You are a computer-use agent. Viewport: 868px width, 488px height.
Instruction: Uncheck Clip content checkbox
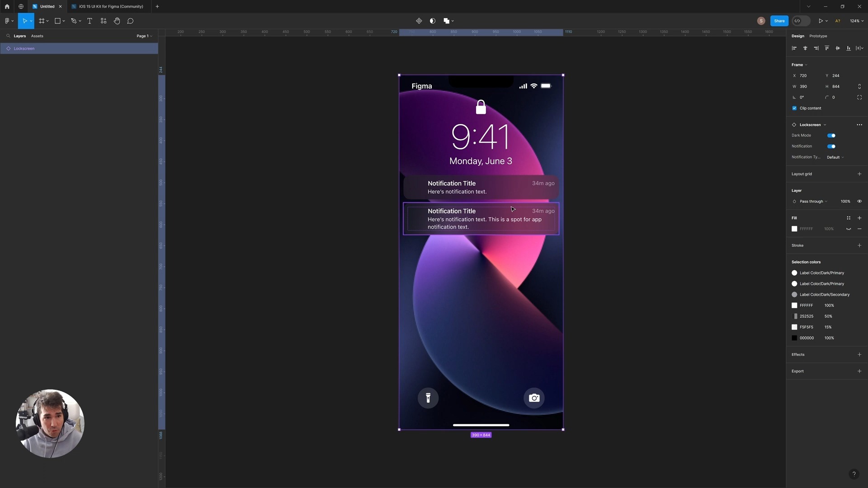click(x=794, y=108)
